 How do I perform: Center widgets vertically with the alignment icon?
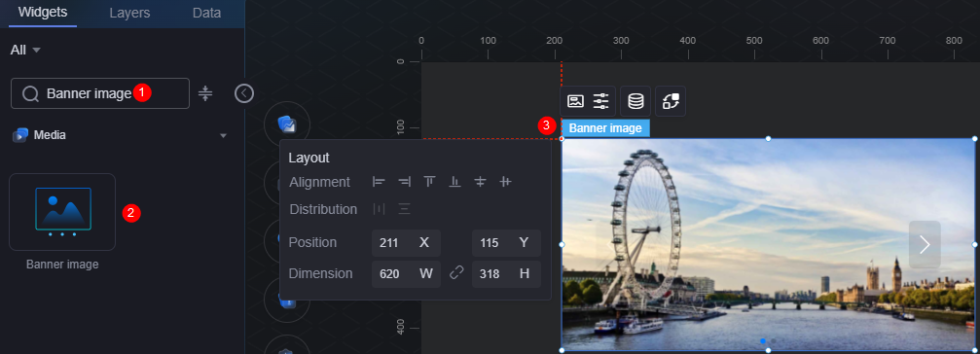(x=480, y=182)
